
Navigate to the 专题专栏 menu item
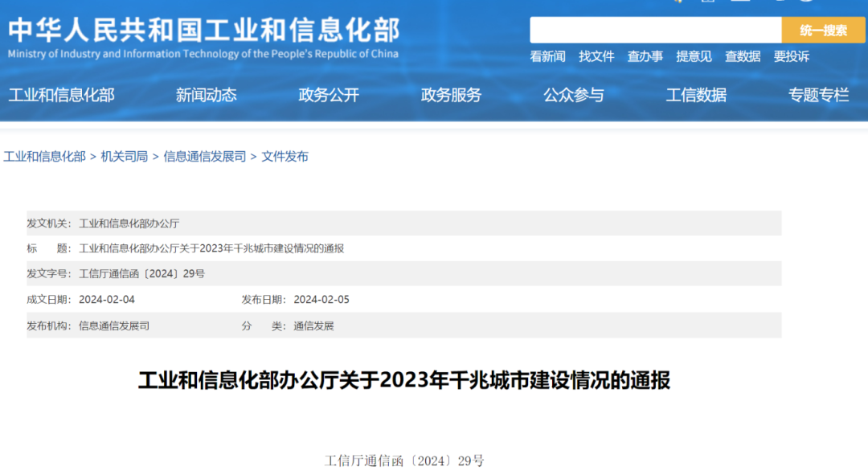pos(818,95)
